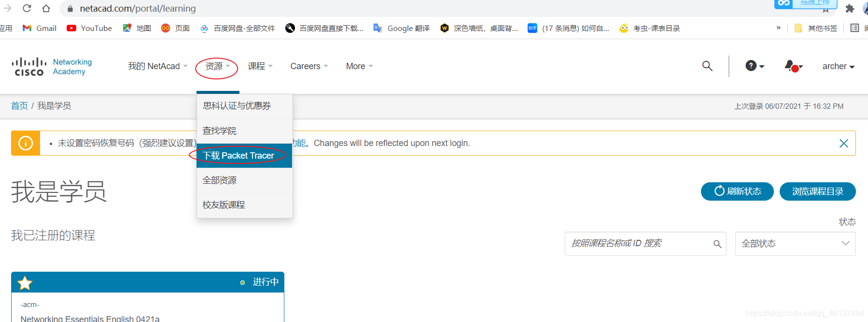The height and width of the screenshot is (322, 868).
Task: Open the reading list icon
Action: click(854, 28)
